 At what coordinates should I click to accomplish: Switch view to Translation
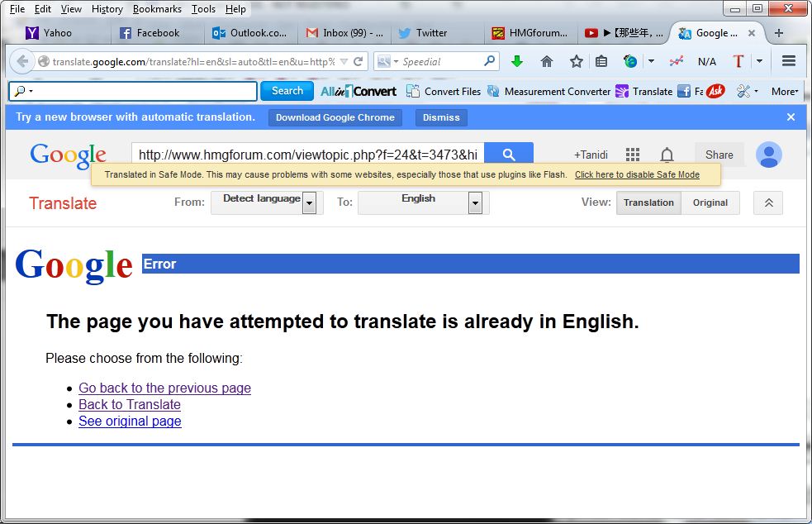648,202
